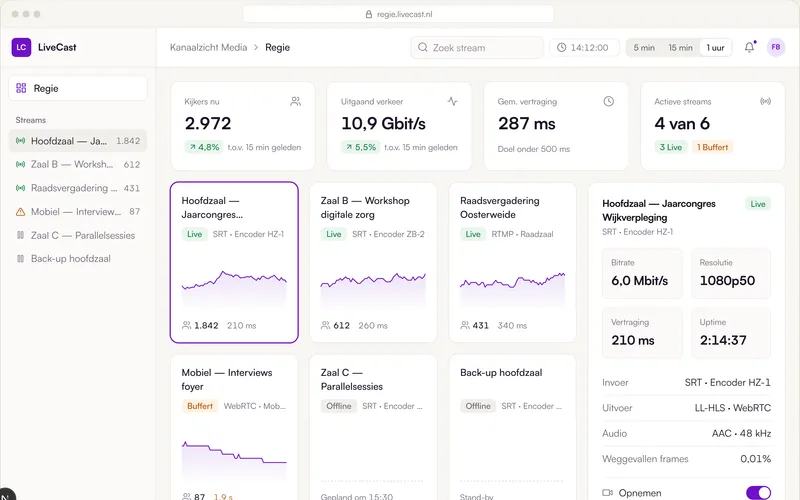Viewport: 800px width, 500px height.
Task: Click the 287 ms average delay value
Action: tap(527, 123)
